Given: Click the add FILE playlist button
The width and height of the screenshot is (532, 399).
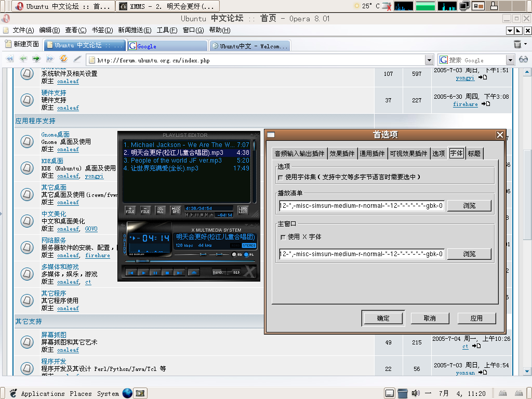Looking at the screenshot, I should click(x=130, y=210).
